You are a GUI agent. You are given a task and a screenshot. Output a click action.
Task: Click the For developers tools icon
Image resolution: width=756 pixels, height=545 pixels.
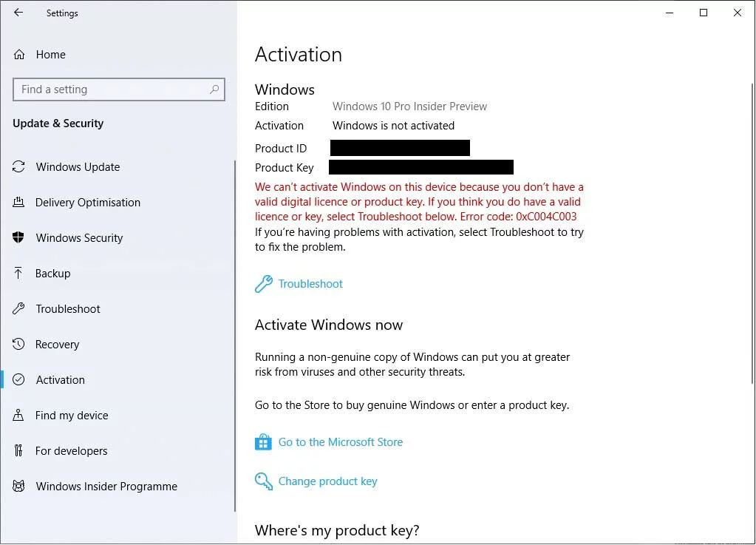pyautogui.click(x=18, y=450)
